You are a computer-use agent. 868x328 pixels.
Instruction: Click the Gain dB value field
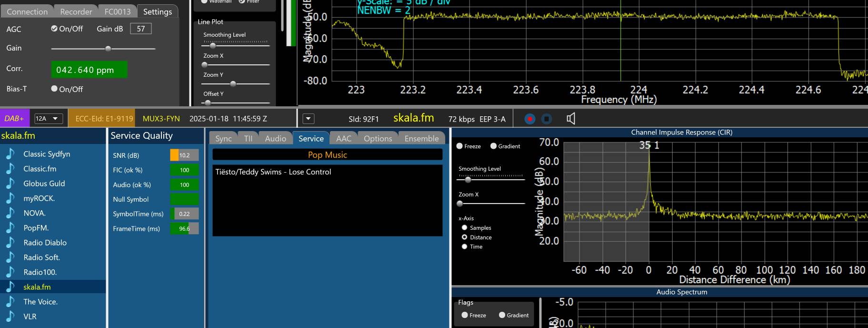[x=140, y=29]
